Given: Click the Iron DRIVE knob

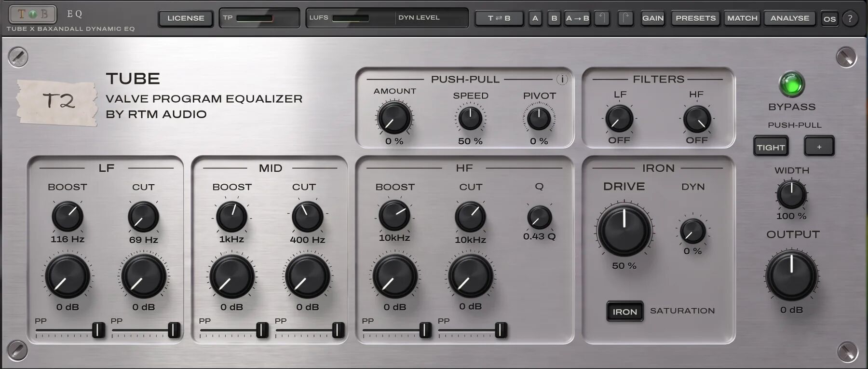Looking at the screenshot, I should coord(624,230).
